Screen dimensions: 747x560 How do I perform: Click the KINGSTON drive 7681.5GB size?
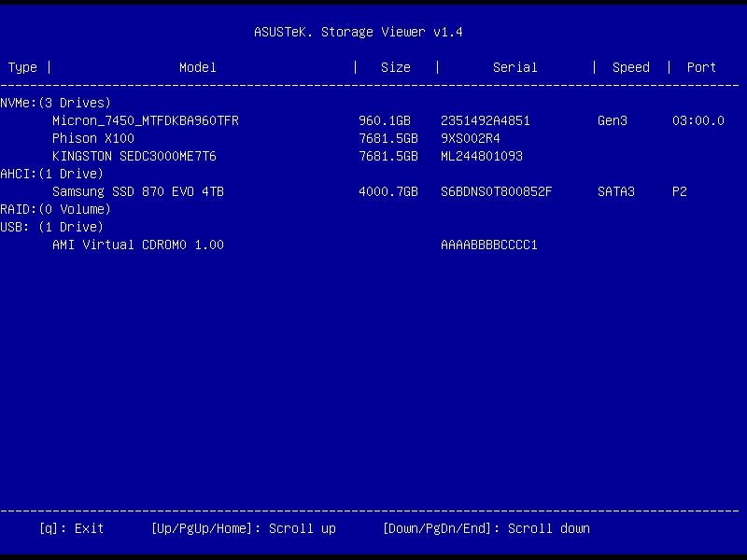tap(388, 156)
